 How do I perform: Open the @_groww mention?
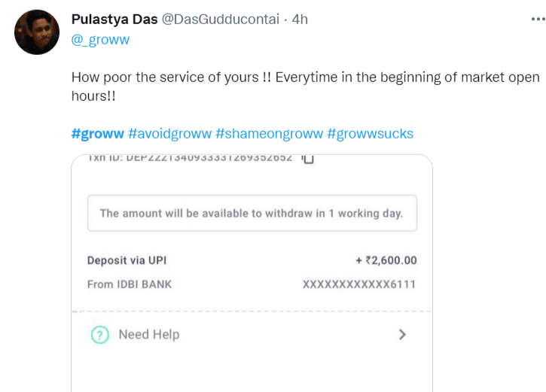[100, 40]
